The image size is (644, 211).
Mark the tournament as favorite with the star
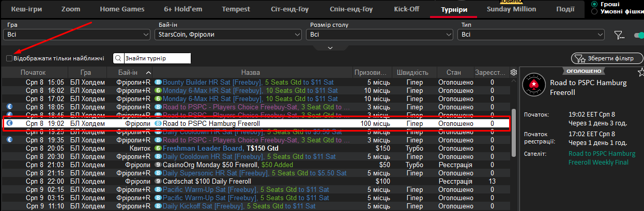[641, 72]
